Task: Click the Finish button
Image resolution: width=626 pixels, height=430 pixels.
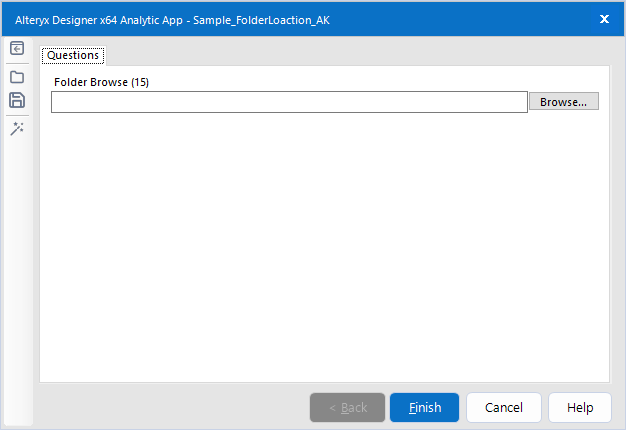Action: pyautogui.click(x=424, y=408)
